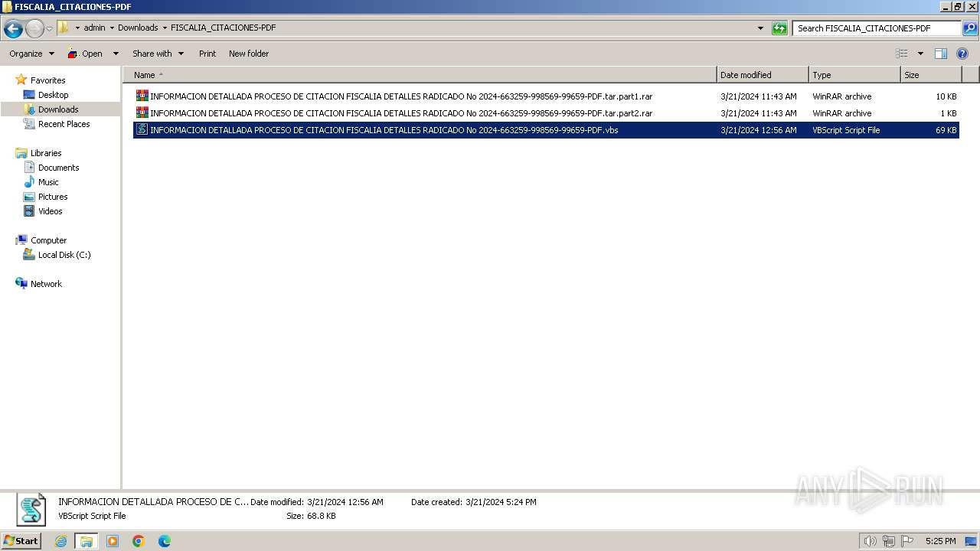Image resolution: width=980 pixels, height=551 pixels.
Task: Launch Internet Explorer from the taskbar
Action: [60, 541]
